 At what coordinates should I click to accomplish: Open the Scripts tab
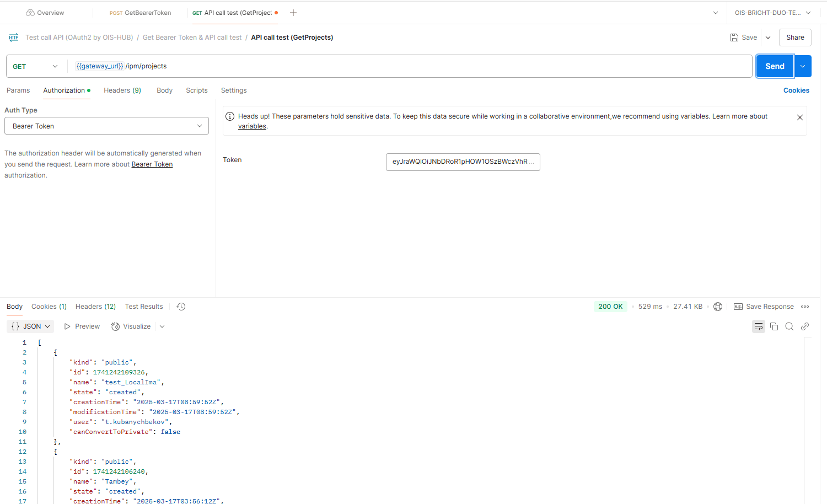click(x=197, y=90)
